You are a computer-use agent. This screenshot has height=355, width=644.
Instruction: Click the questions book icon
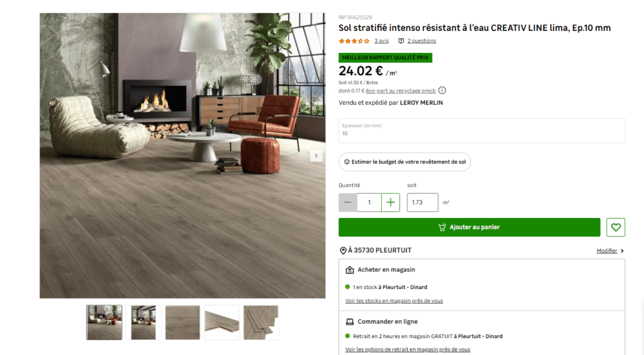[x=401, y=41]
